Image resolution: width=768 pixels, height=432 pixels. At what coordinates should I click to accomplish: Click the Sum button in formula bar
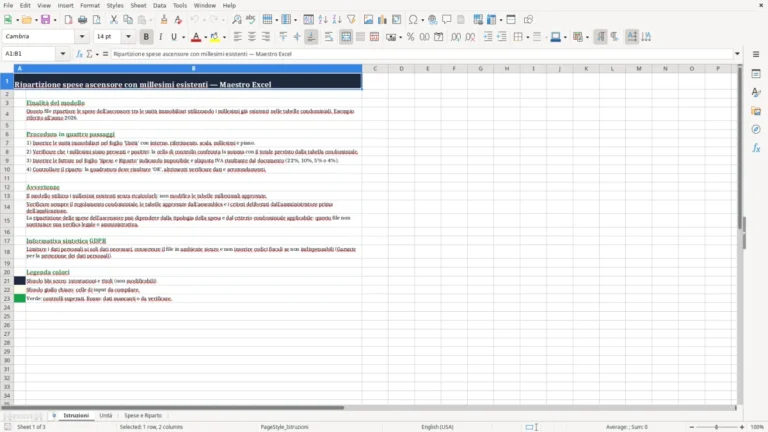coord(89,54)
